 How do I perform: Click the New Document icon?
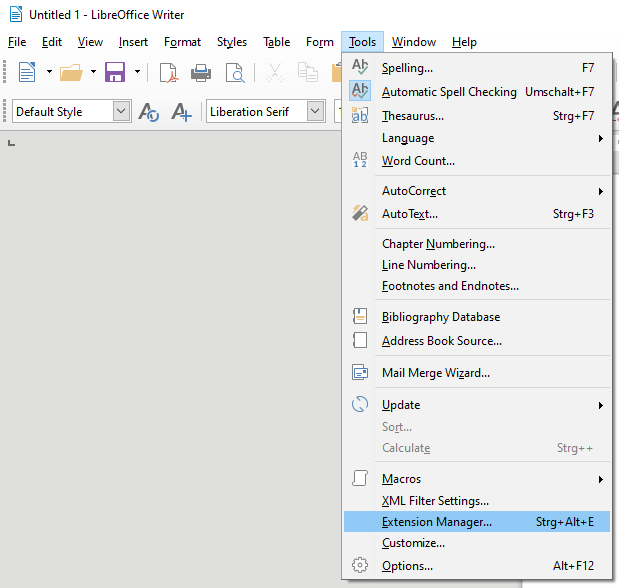click(26, 72)
